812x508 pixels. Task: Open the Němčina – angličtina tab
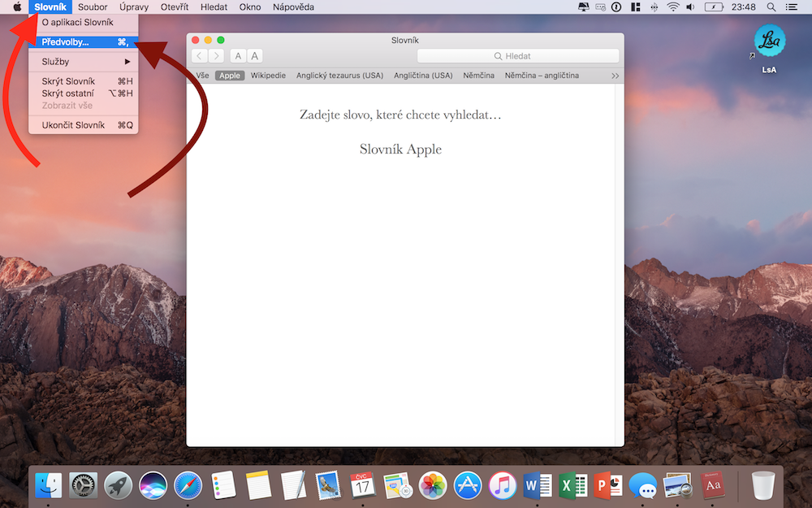542,75
